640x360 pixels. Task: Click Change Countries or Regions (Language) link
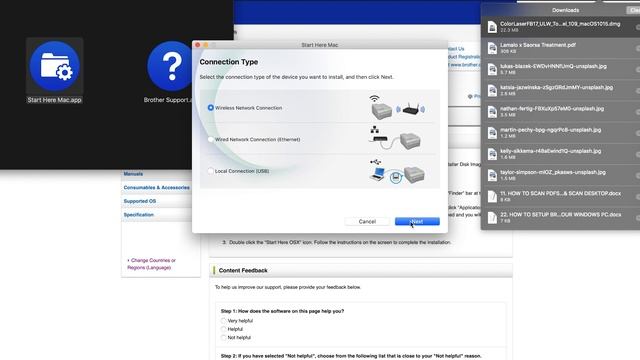point(151,264)
